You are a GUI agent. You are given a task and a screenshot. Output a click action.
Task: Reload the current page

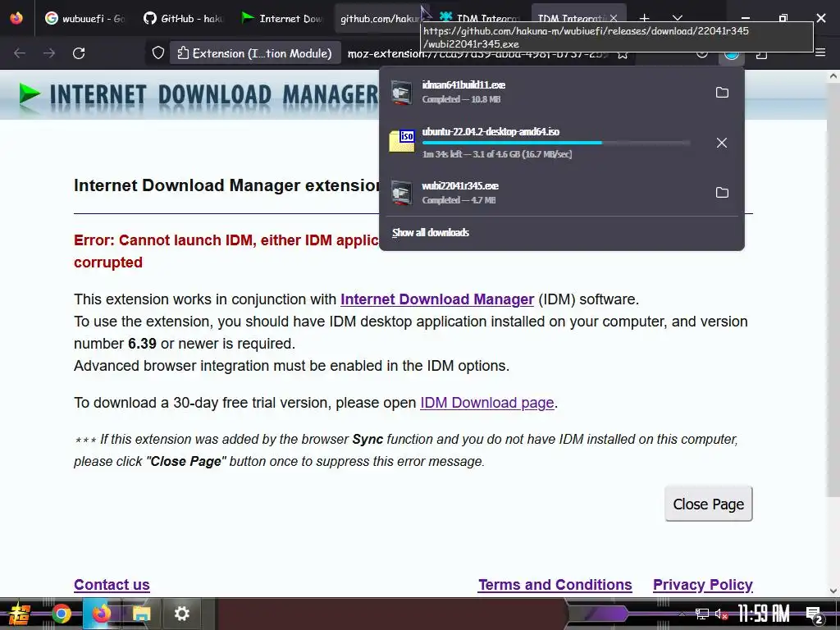coord(79,53)
